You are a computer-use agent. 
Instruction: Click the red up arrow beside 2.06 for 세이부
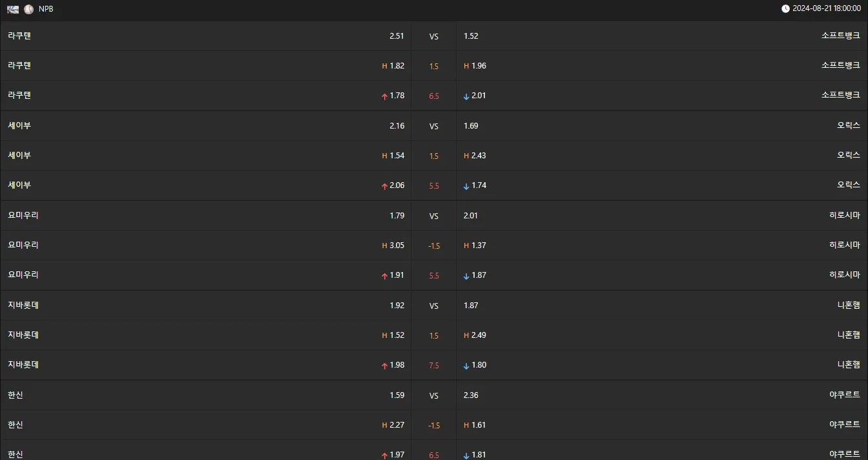385,186
